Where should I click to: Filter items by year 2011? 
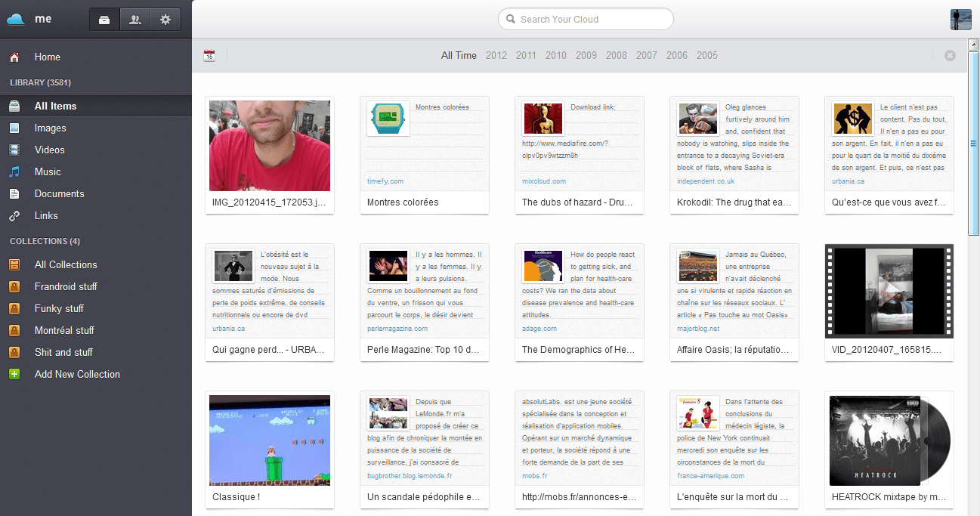526,55
